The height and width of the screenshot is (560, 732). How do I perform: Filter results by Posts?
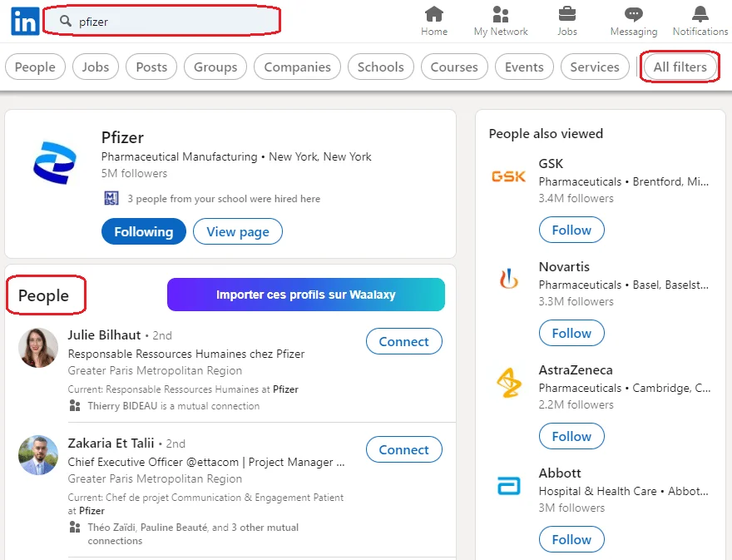coord(151,67)
